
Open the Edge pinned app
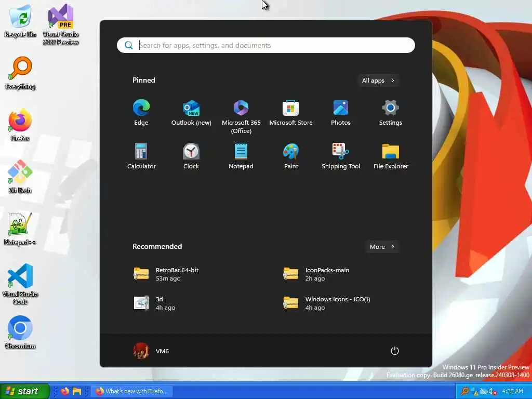[141, 113]
